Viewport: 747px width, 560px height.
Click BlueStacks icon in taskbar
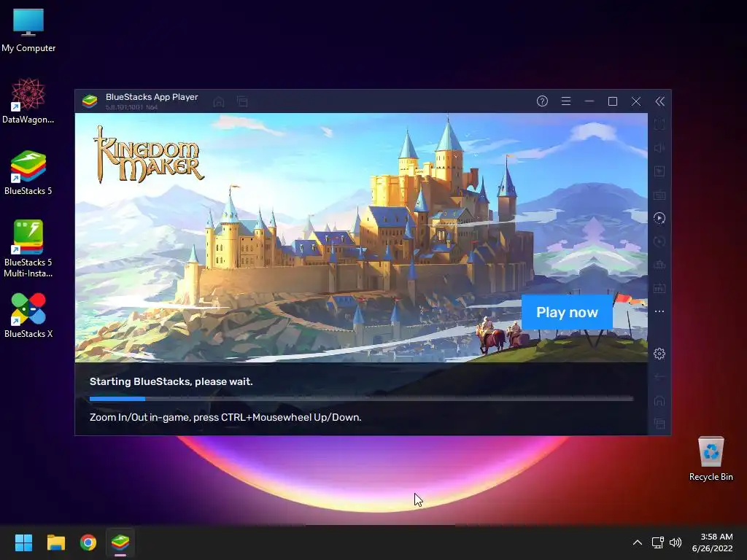[x=120, y=542]
